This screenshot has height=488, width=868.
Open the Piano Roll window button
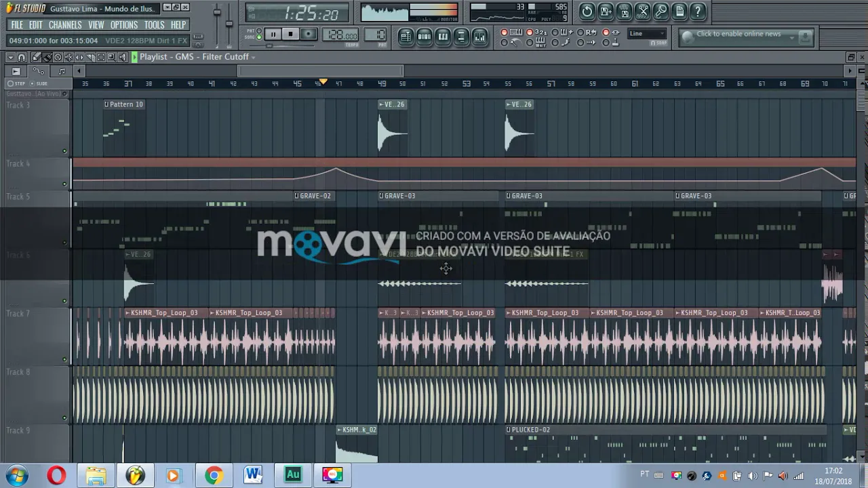[x=442, y=37]
